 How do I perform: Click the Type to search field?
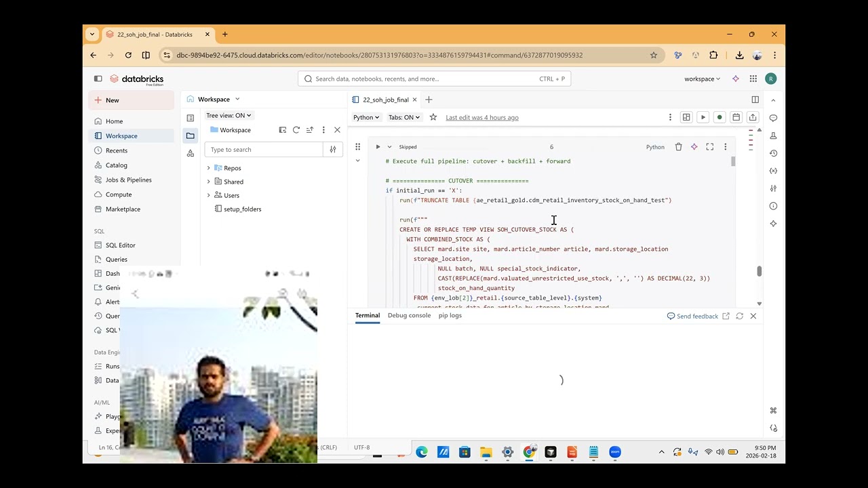pyautogui.click(x=264, y=150)
